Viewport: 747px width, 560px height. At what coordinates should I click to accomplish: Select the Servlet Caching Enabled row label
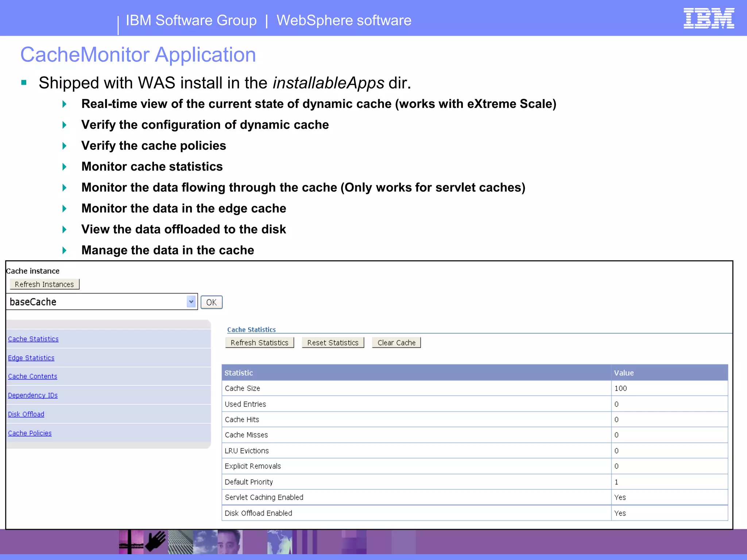pyautogui.click(x=264, y=497)
